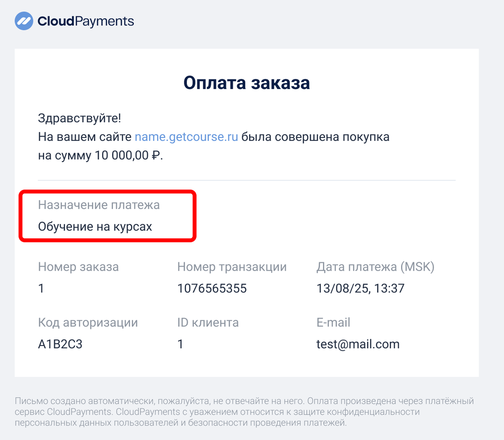Click the authorization code A1B2C3
This screenshot has height=440, width=504.
click(60, 345)
